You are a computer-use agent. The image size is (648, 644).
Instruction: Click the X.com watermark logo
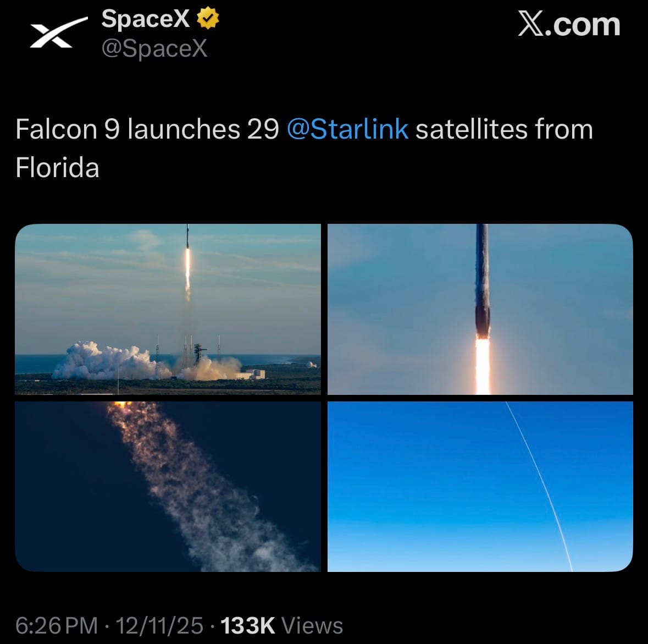pos(569,25)
